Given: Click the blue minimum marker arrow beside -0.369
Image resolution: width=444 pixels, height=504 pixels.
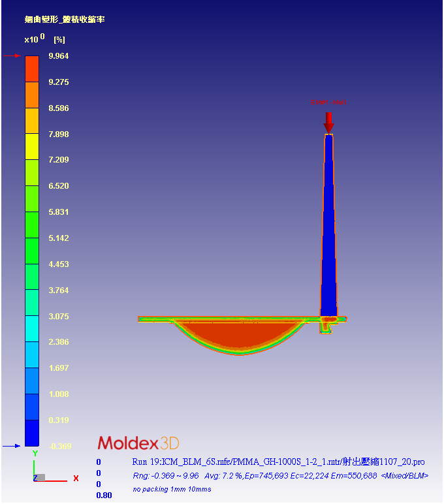Looking at the screenshot, I should pyautogui.click(x=12, y=446).
